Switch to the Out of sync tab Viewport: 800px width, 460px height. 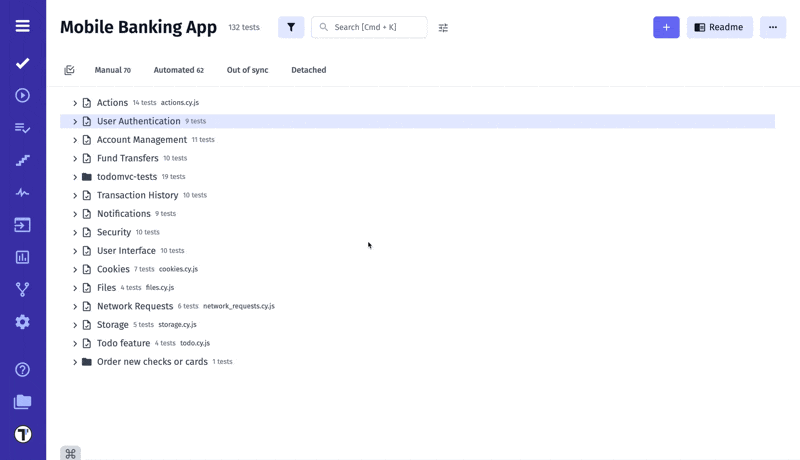pyautogui.click(x=247, y=71)
